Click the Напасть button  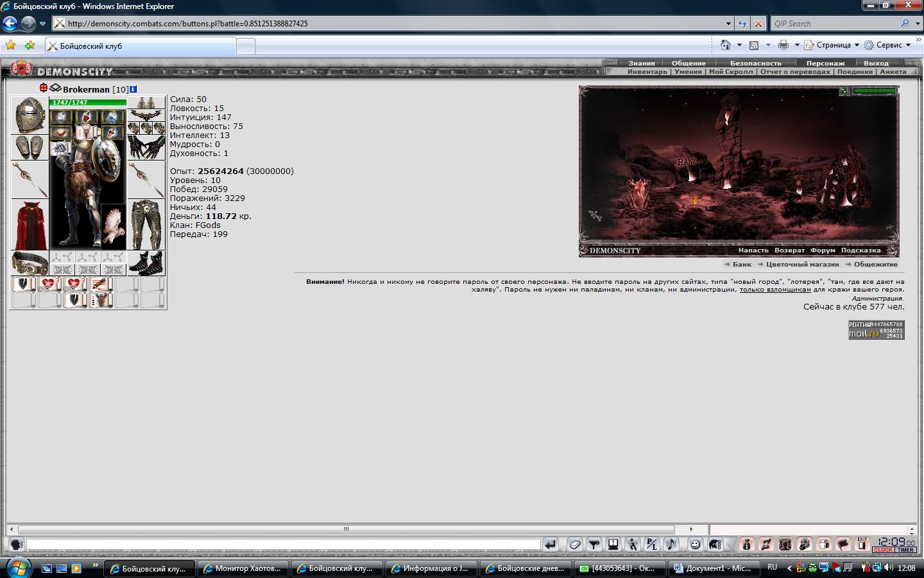pyautogui.click(x=753, y=250)
